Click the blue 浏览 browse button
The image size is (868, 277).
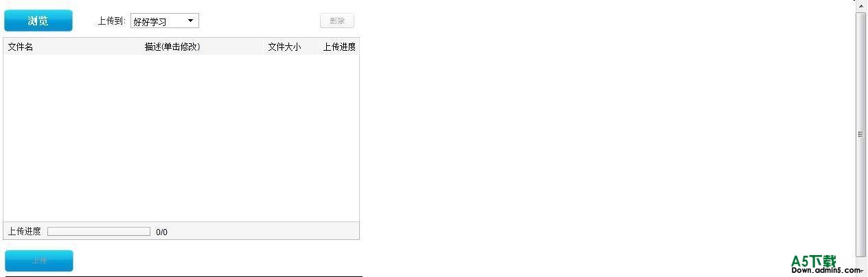(38, 21)
